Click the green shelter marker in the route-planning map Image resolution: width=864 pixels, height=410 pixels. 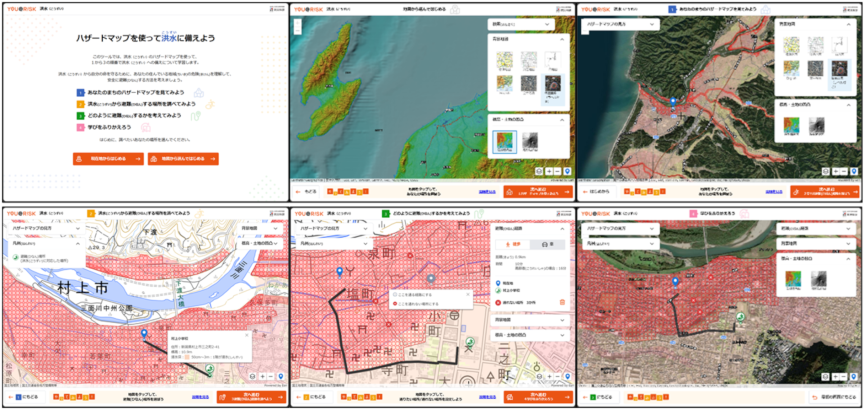[x=469, y=342]
